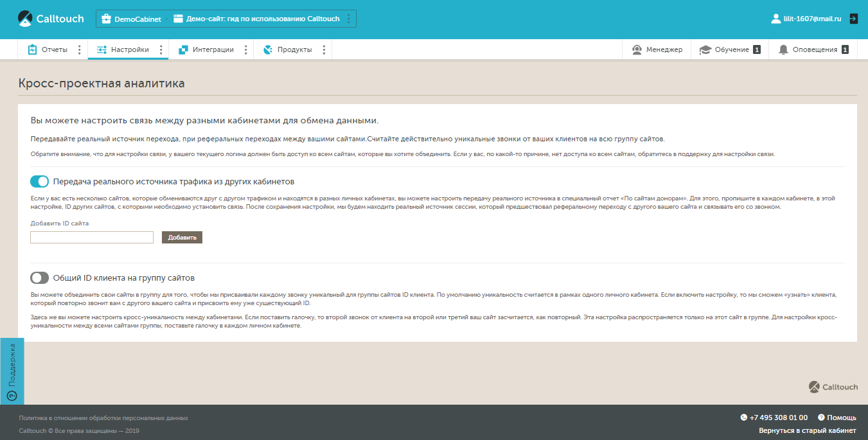
Task: Switch to the Интеграции tab
Action: [206, 49]
